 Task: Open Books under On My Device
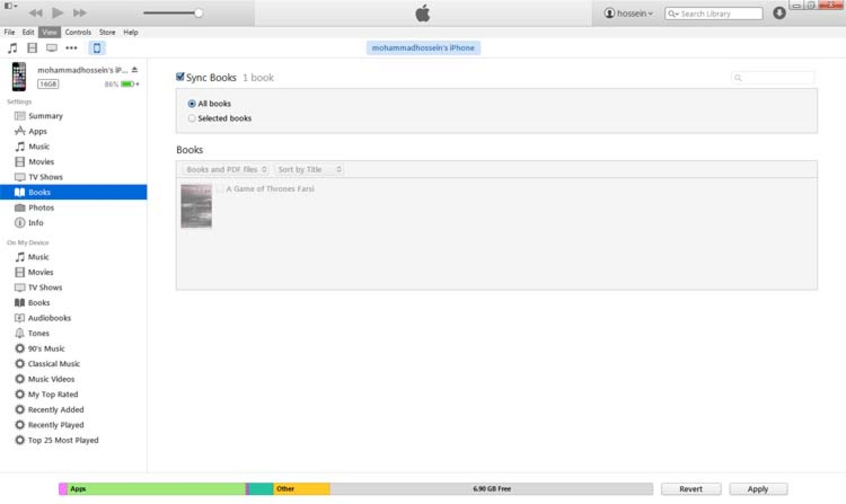(x=74, y=303)
